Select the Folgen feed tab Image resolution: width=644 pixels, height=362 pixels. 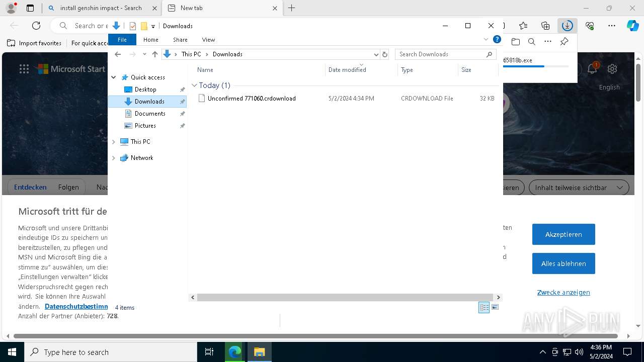click(68, 187)
